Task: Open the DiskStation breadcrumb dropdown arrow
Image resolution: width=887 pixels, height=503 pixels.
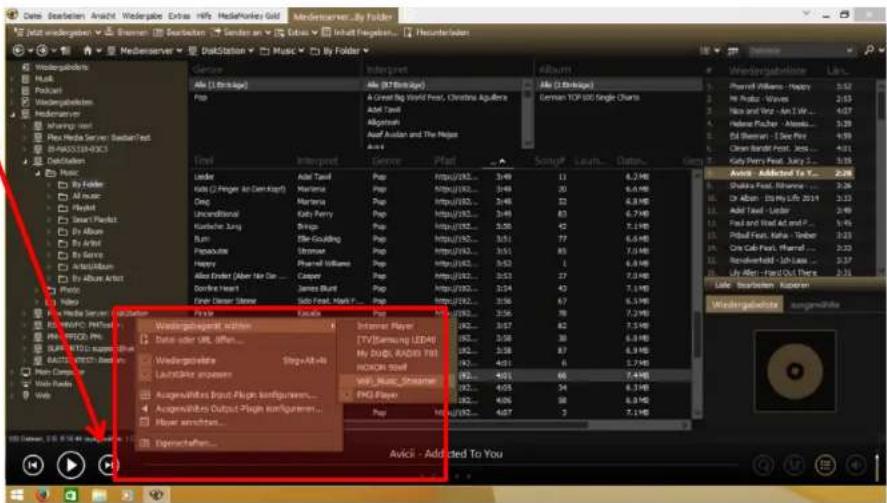Action: pos(251,51)
